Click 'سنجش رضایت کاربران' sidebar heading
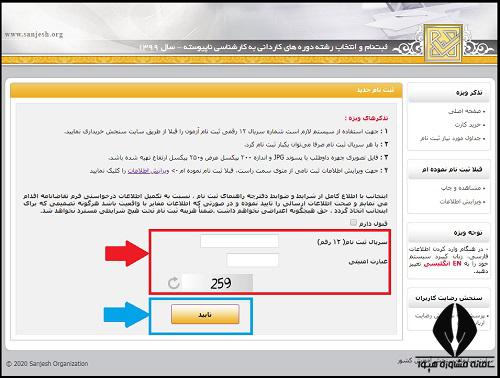This screenshot has width=500, height=378. (449, 298)
